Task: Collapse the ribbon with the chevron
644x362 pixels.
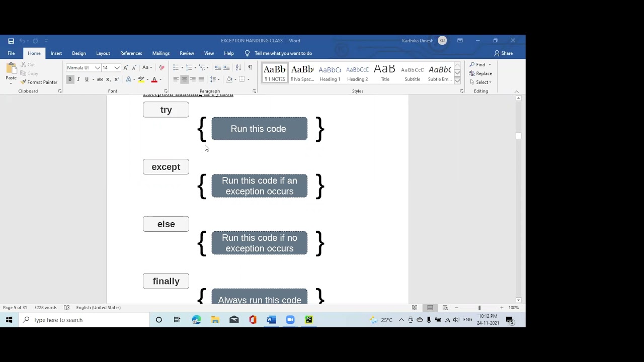Action: click(x=517, y=92)
